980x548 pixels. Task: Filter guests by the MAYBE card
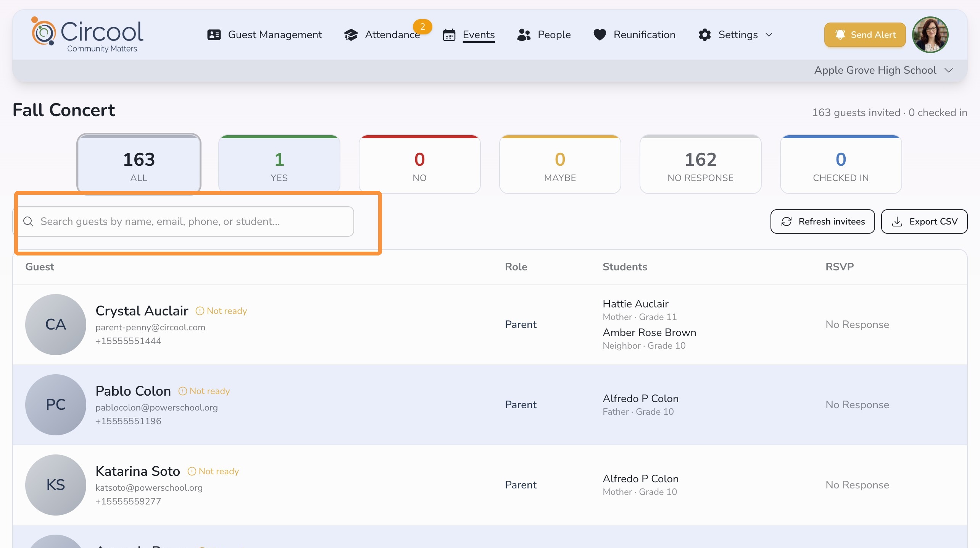[560, 164]
